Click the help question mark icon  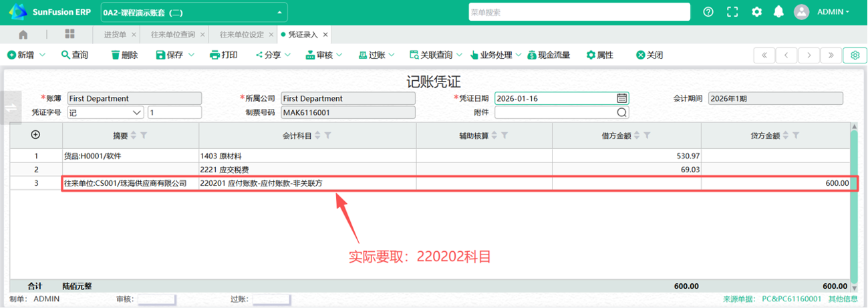[x=708, y=12]
